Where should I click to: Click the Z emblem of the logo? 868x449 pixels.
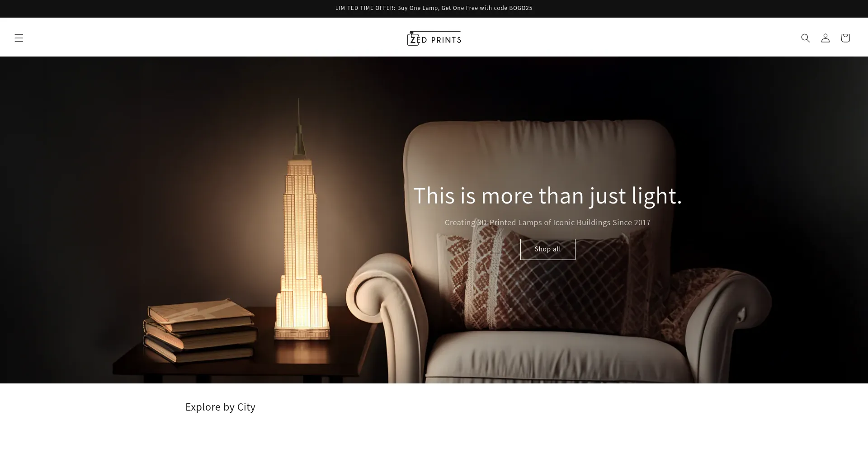[x=413, y=39]
